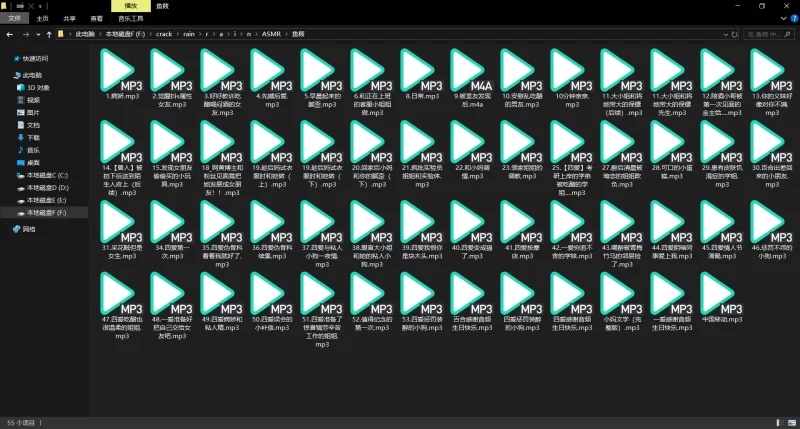Select the MP3 file numbered 46
The width and height of the screenshot is (800, 429).
tap(772, 230)
